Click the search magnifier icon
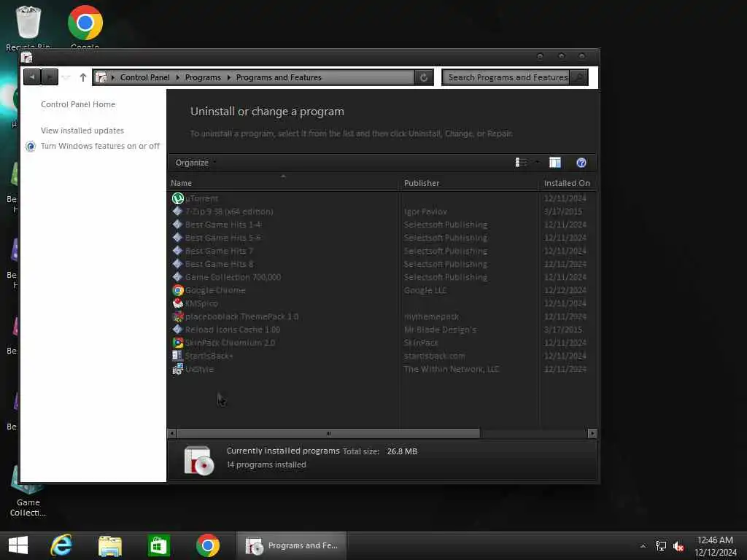747x560 pixels. (578, 77)
